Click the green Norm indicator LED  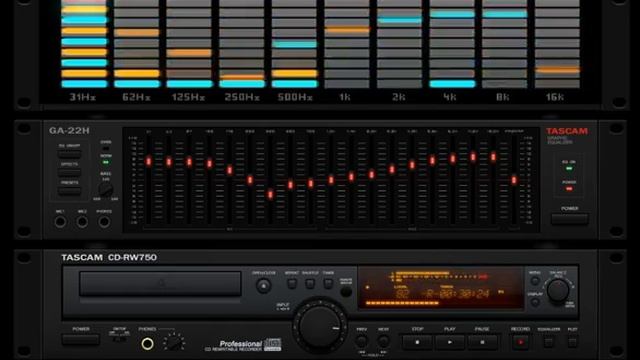(106, 162)
